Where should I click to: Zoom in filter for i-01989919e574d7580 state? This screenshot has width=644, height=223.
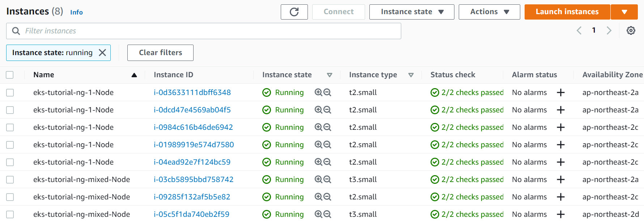click(x=318, y=145)
